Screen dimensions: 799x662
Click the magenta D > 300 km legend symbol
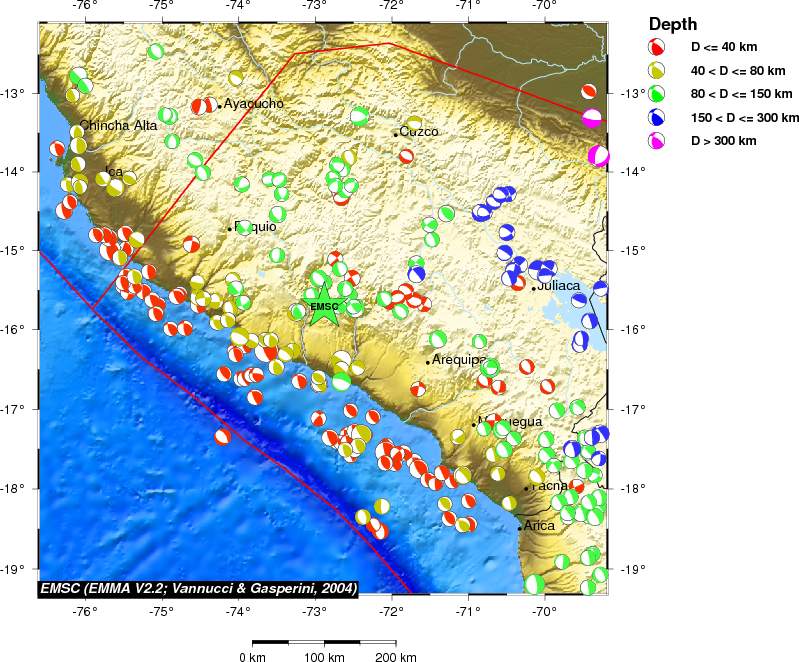(x=658, y=141)
